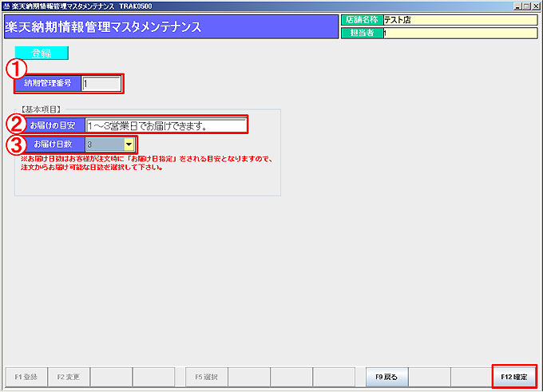Click the 担当者 label

362,33
